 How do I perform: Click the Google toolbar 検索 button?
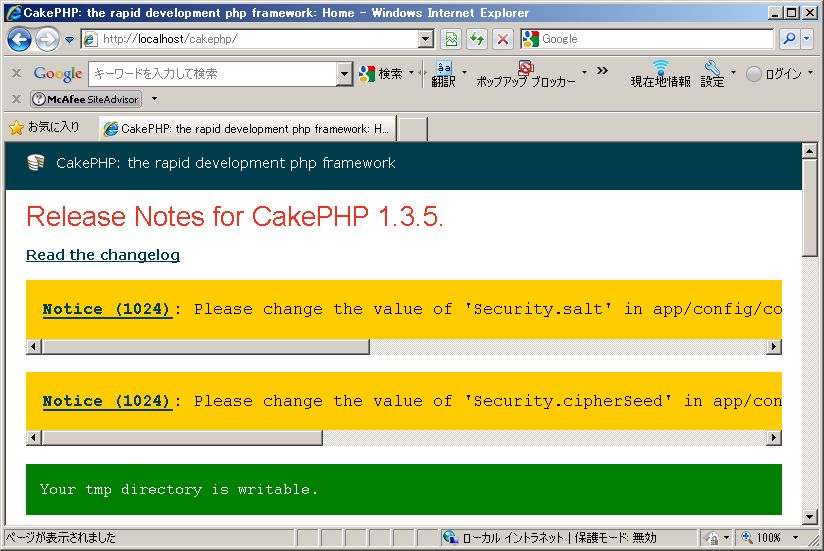click(381, 74)
